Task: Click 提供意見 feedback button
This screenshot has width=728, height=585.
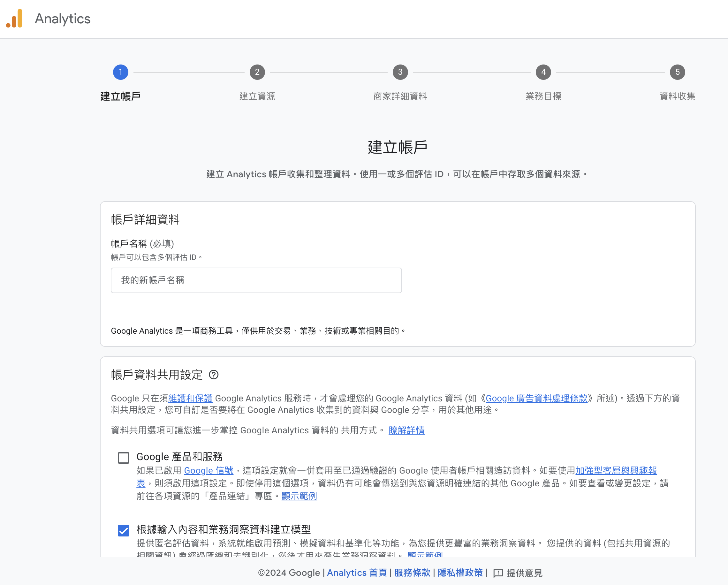Action: [518, 573]
